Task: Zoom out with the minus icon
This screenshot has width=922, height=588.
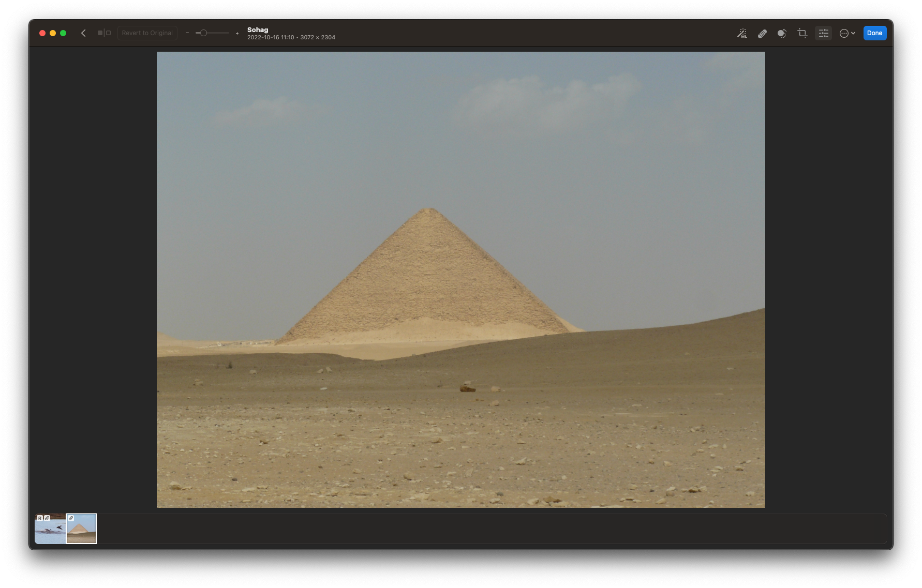Action: pyautogui.click(x=187, y=33)
